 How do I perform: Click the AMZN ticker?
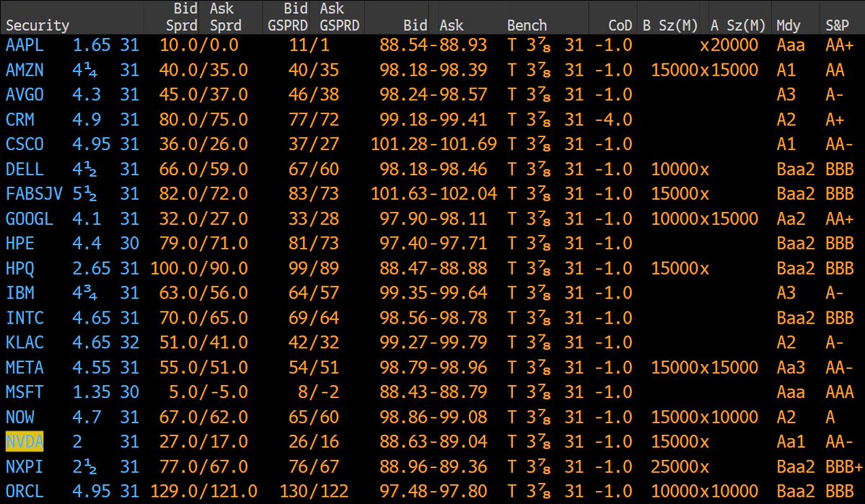[25, 70]
